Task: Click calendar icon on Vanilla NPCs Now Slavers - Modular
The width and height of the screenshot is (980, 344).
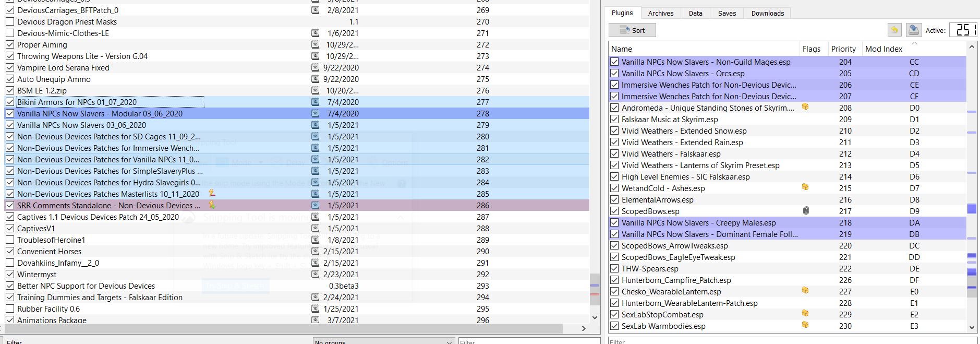Action: pos(315,113)
